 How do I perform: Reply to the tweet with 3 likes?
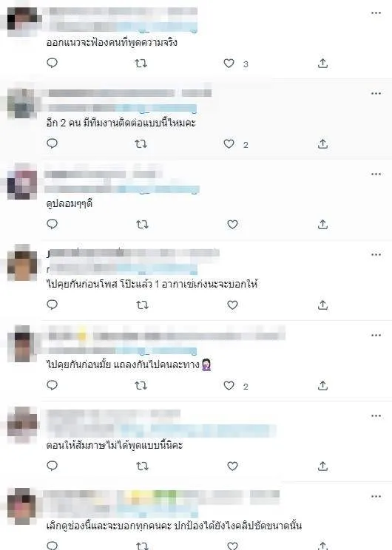pyautogui.click(x=52, y=63)
